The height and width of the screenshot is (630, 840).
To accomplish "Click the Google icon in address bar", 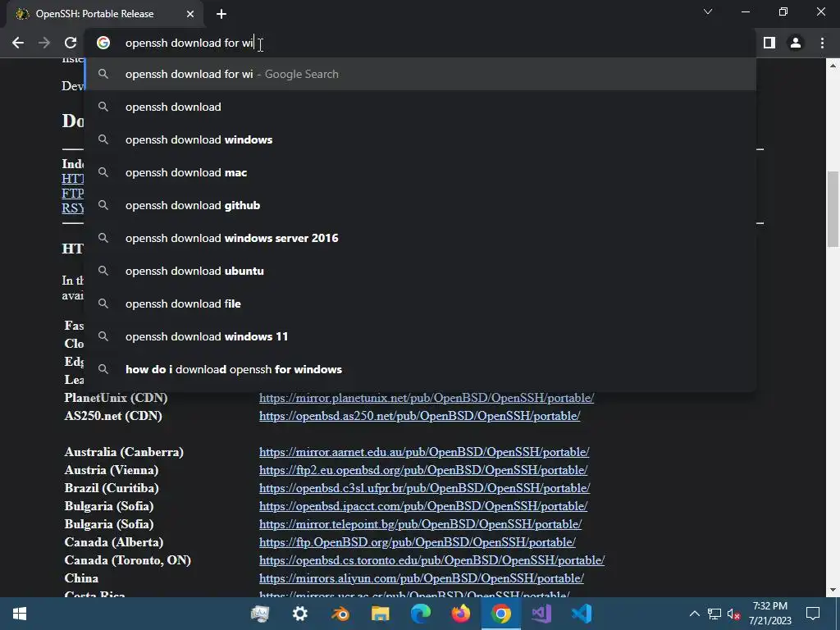I will pyautogui.click(x=103, y=43).
